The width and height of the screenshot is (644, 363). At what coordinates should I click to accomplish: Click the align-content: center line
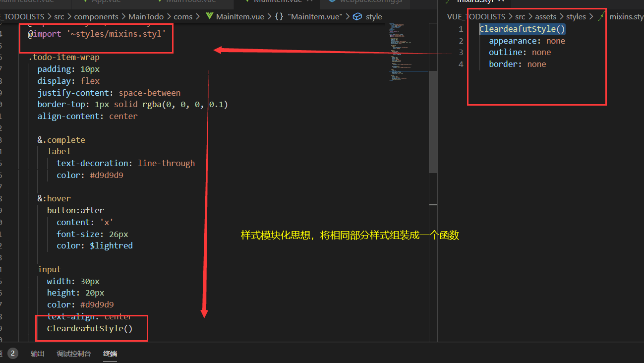click(x=87, y=116)
